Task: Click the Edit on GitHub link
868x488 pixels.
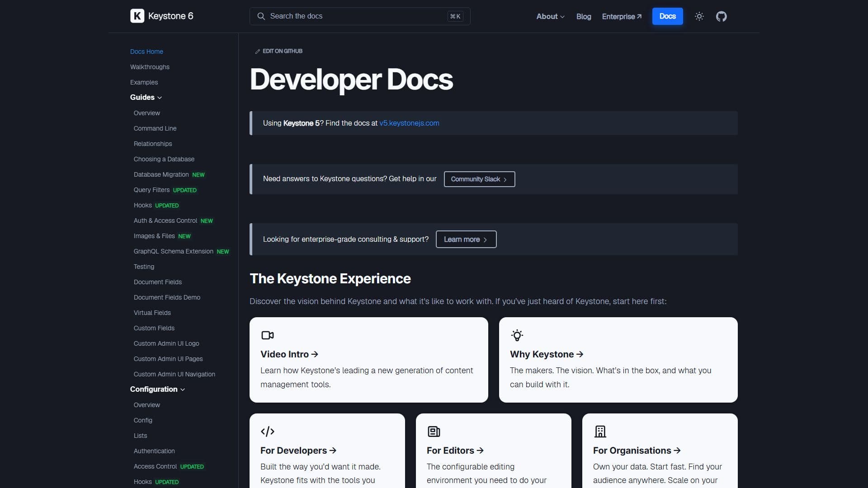Action: tap(279, 52)
